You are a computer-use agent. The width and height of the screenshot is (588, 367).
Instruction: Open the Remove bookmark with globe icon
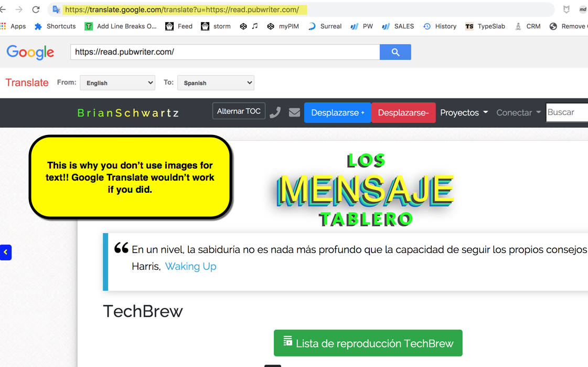point(569,26)
